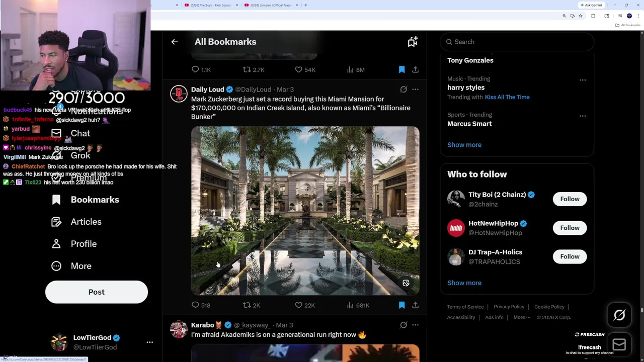Open the Grok floating button

click(x=619, y=315)
